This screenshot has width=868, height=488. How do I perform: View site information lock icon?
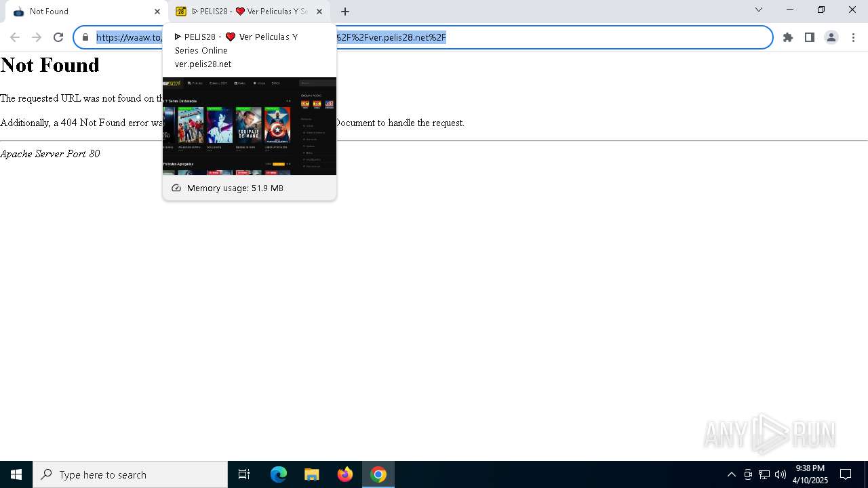click(85, 37)
